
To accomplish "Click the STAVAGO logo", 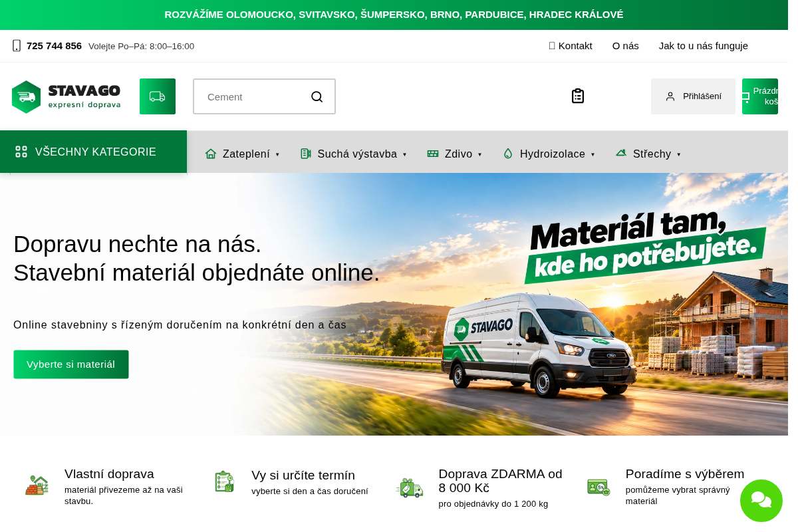I will [x=66, y=97].
